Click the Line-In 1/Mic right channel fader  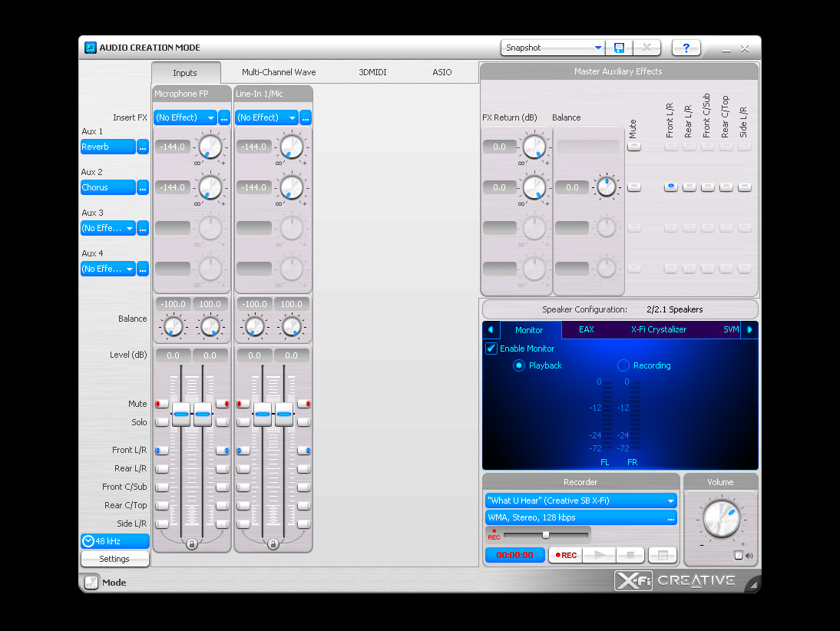click(x=284, y=414)
